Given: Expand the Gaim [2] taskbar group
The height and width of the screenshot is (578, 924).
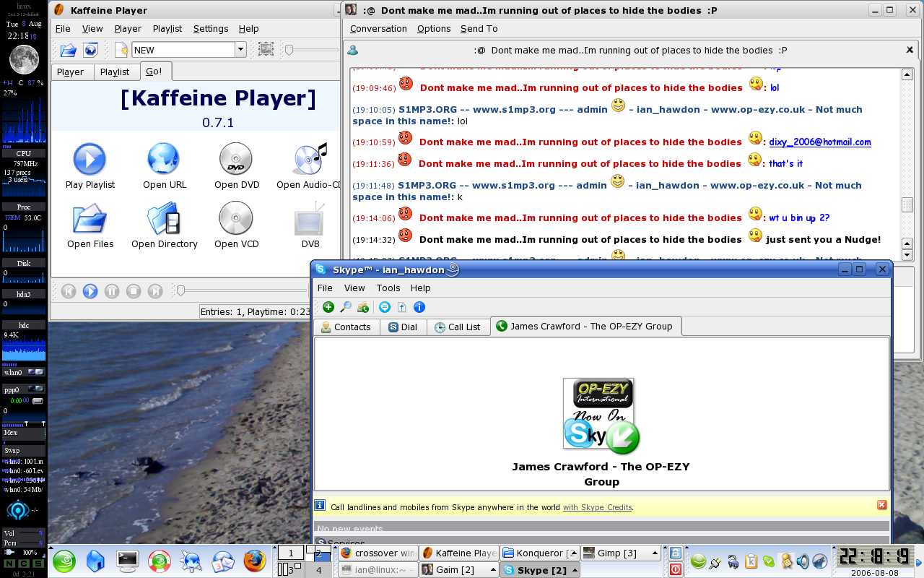Looking at the screenshot, I should pyautogui.click(x=493, y=570).
